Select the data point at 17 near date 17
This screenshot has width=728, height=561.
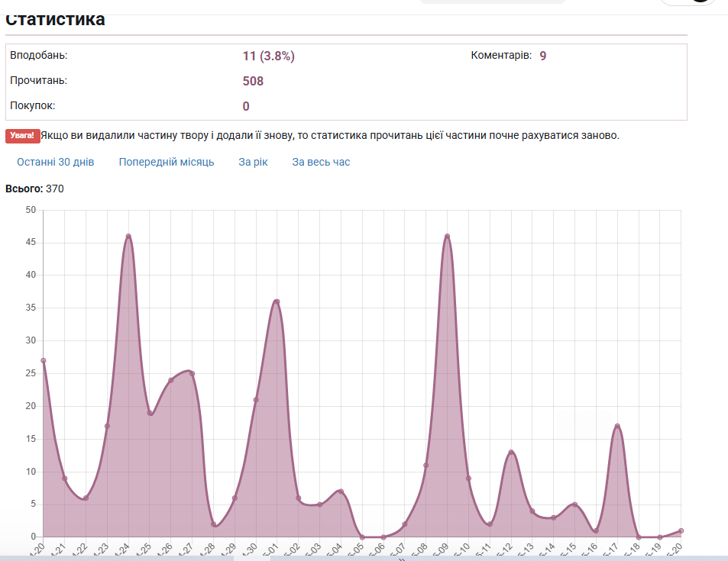point(617,426)
